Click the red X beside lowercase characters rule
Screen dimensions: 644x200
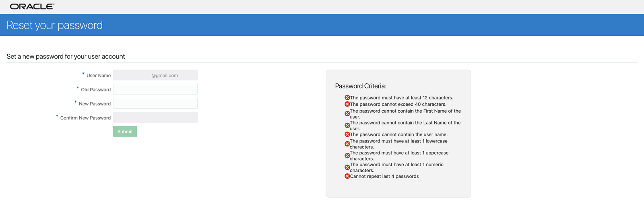[347, 144]
